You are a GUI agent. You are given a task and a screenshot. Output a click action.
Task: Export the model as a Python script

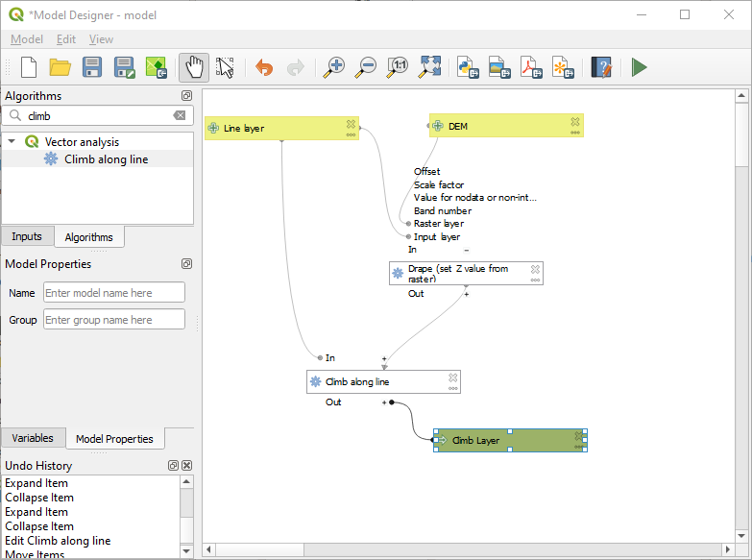(x=468, y=67)
